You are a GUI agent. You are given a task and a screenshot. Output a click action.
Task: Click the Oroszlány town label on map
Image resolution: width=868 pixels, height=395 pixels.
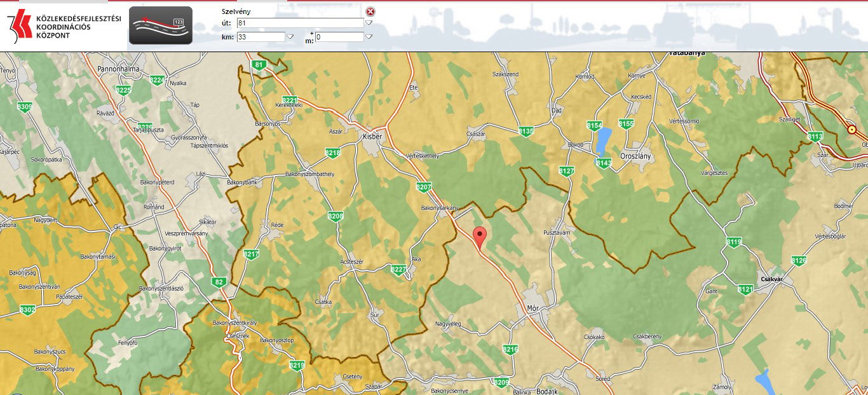click(637, 155)
